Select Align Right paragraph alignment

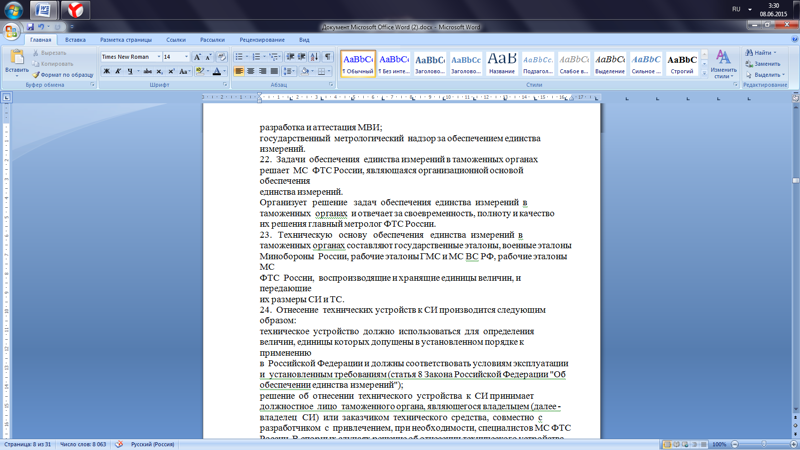coord(262,71)
